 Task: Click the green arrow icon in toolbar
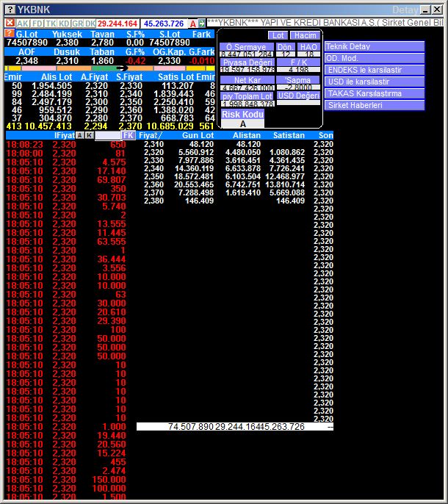tap(201, 24)
